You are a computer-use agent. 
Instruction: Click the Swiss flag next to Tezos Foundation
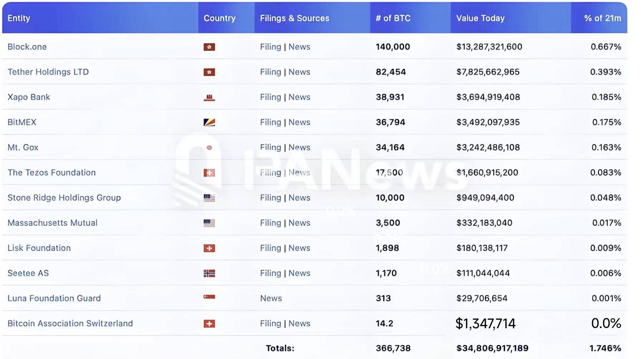[x=209, y=173]
